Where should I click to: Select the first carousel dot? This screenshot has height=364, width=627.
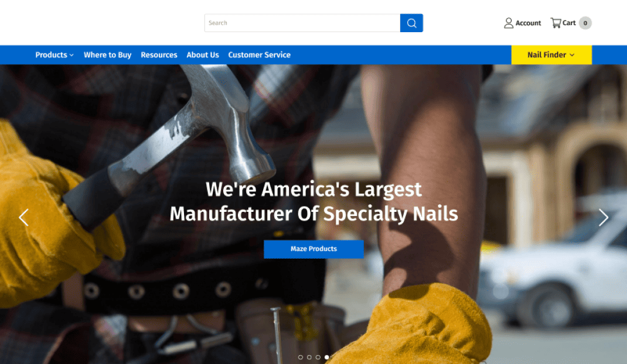(x=300, y=357)
